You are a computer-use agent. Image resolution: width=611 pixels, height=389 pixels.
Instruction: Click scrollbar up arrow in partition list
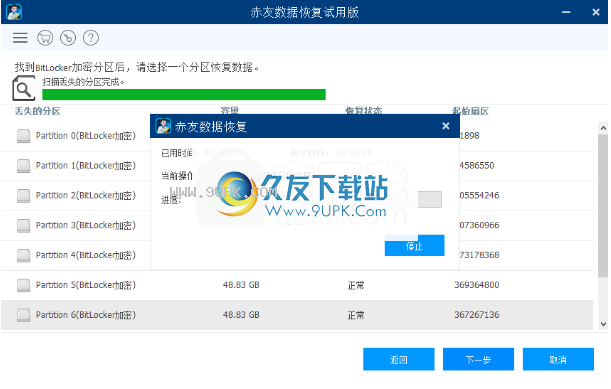(603, 128)
